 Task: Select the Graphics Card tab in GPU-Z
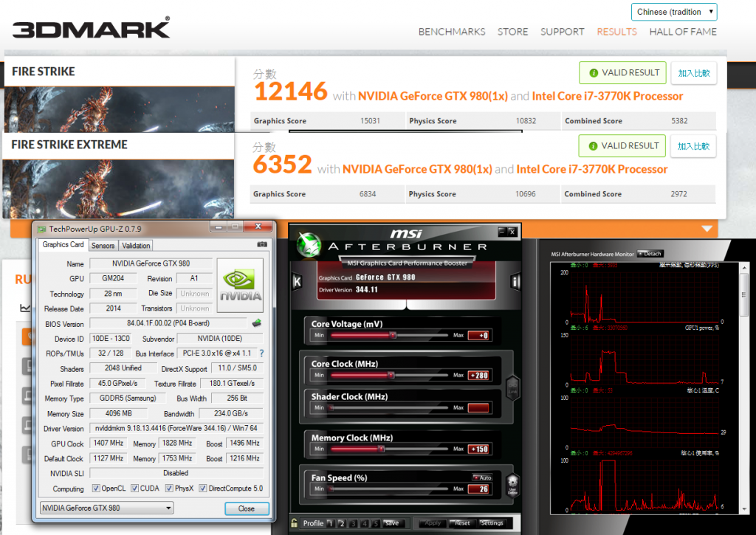(63, 244)
